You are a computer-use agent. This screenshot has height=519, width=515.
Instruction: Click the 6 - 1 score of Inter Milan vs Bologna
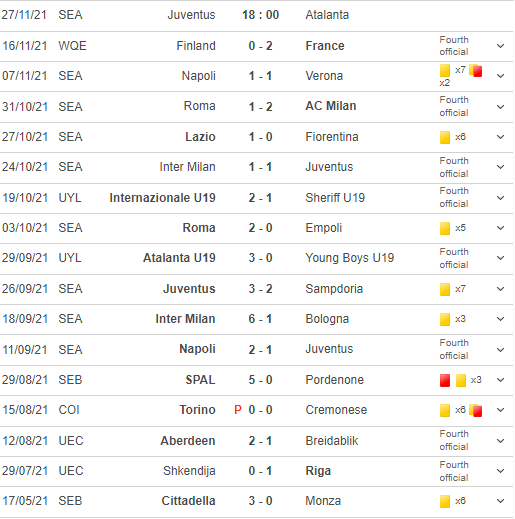(260, 319)
